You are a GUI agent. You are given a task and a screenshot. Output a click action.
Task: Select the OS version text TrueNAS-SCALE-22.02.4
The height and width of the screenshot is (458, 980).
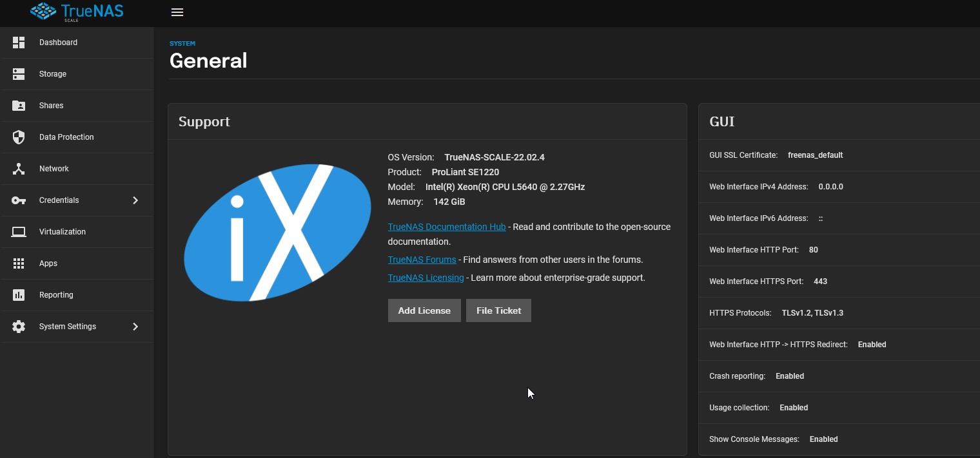[495, 157]
